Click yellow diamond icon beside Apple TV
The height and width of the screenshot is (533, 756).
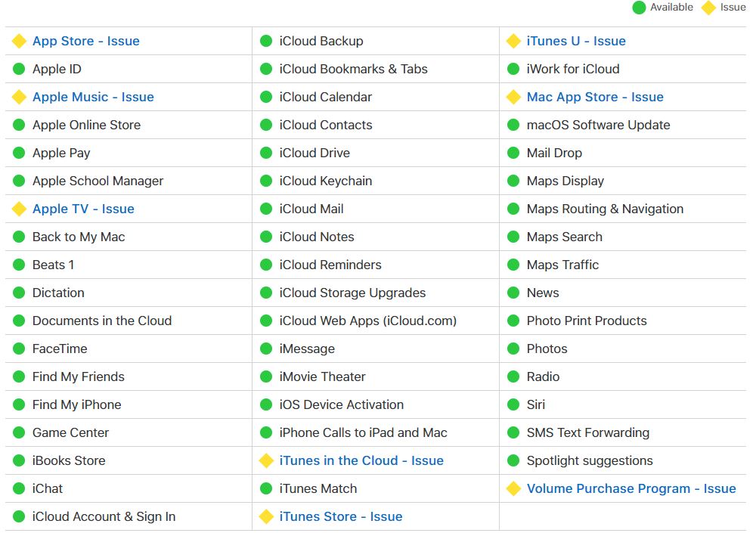click(x=20, y=209)
